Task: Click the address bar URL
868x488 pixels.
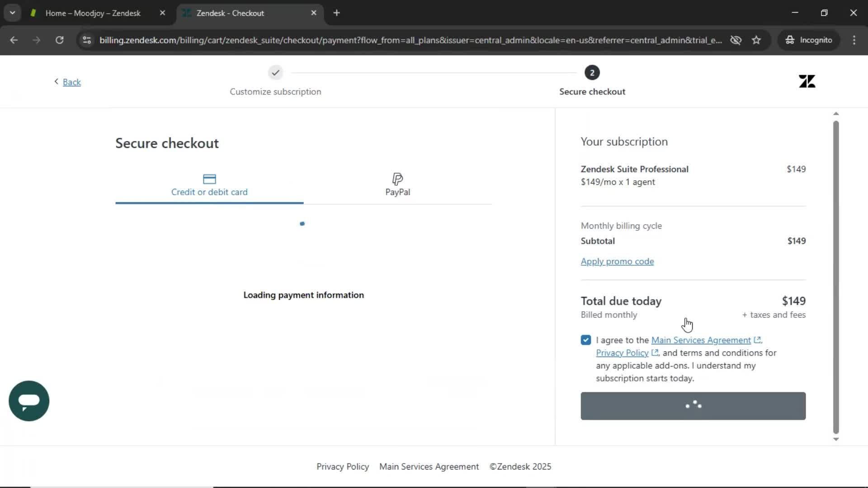Action: (410, 40)
